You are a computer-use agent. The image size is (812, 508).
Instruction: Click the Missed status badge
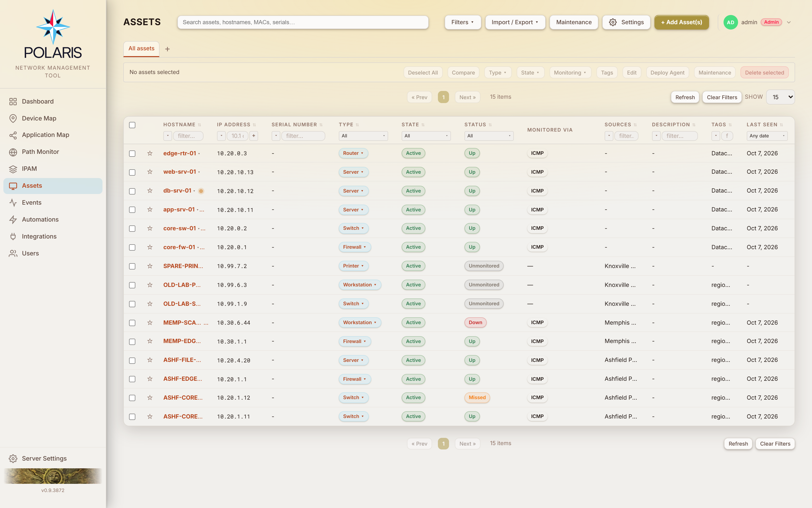(x=477, y=397)
